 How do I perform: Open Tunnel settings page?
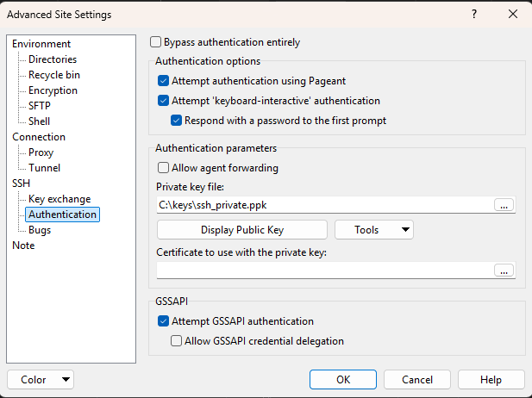[x=45, y=168]
